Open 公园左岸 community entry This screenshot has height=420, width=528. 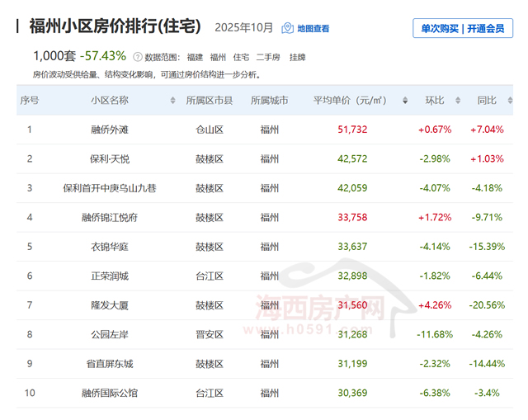click(x=110, y=334)
